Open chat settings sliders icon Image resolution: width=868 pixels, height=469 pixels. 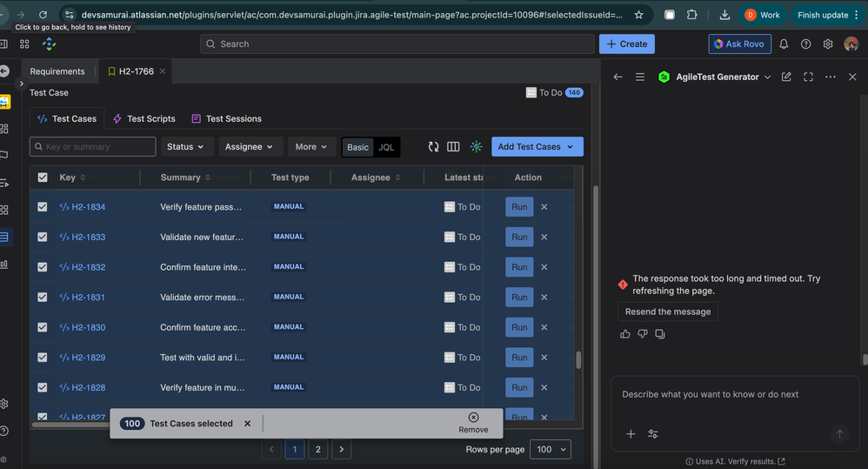pyautogui.click(x=653, y=434)
